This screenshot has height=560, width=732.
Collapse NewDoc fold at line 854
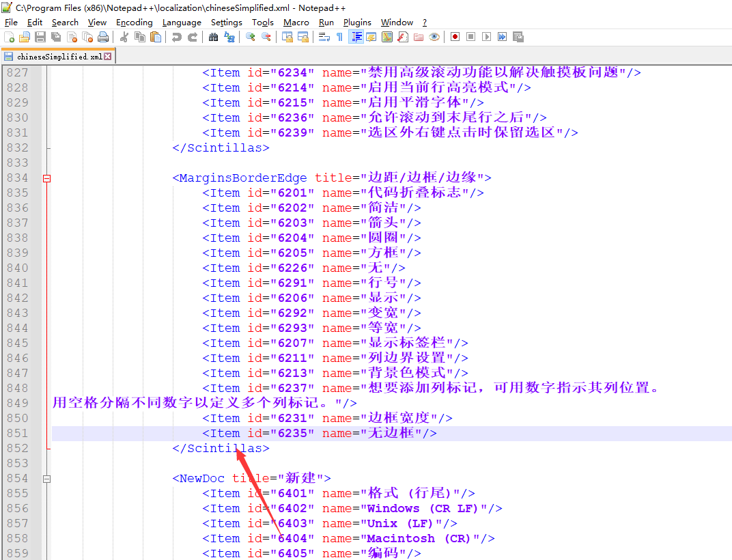click(x=46, y=479)
